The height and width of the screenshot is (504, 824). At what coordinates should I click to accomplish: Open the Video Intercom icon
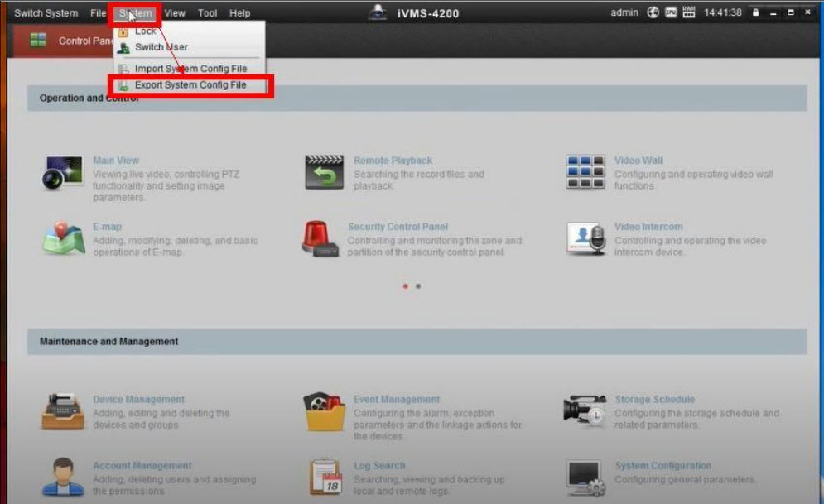[585, 238]
